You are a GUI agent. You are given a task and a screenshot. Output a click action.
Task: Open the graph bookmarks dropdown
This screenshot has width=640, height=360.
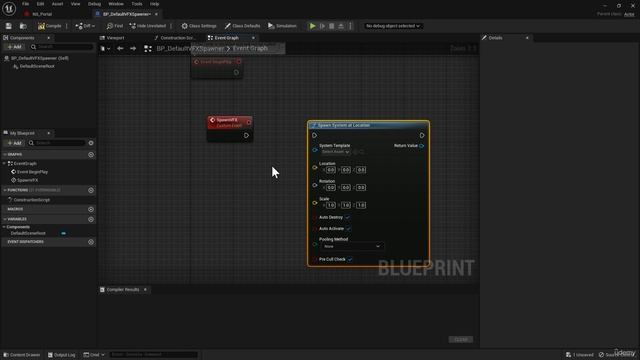(105, 49)
